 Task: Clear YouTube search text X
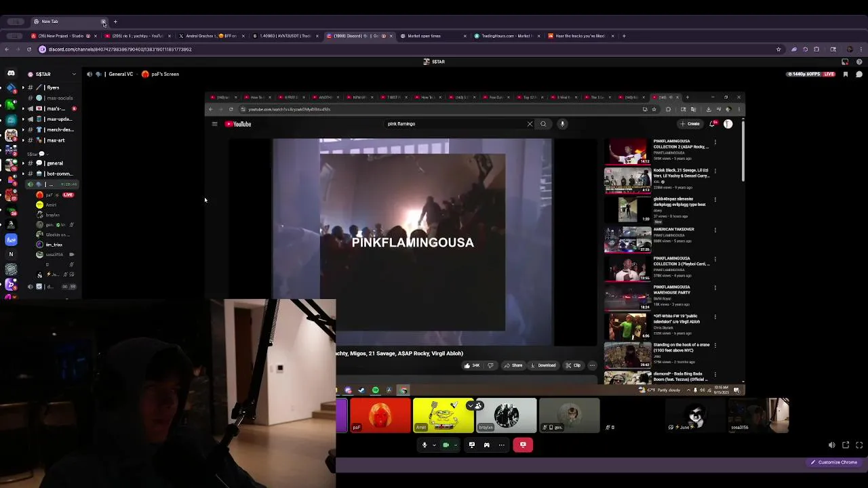point(530,124)
